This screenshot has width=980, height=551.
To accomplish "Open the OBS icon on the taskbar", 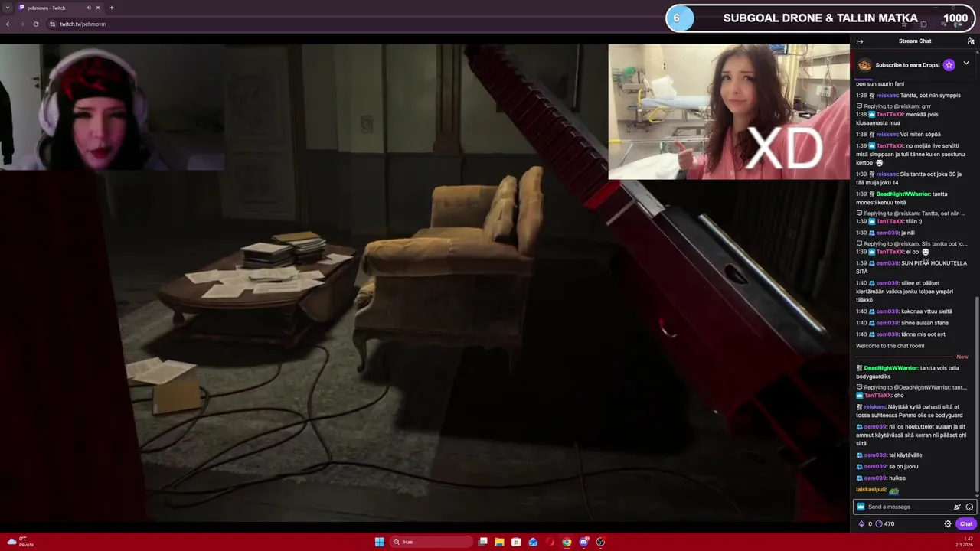I will click(x=600, y=542).
